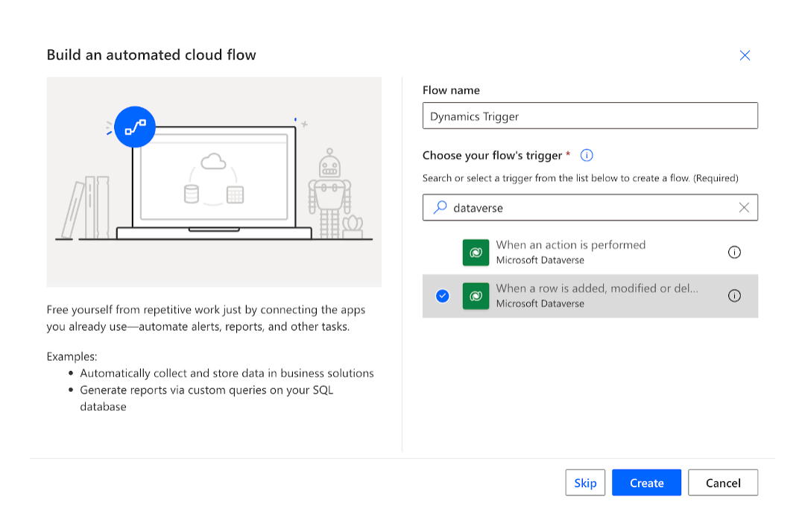805x532 pixels.
Task: Cancel the flow creation dialog
Action: [x=722, y=483]
